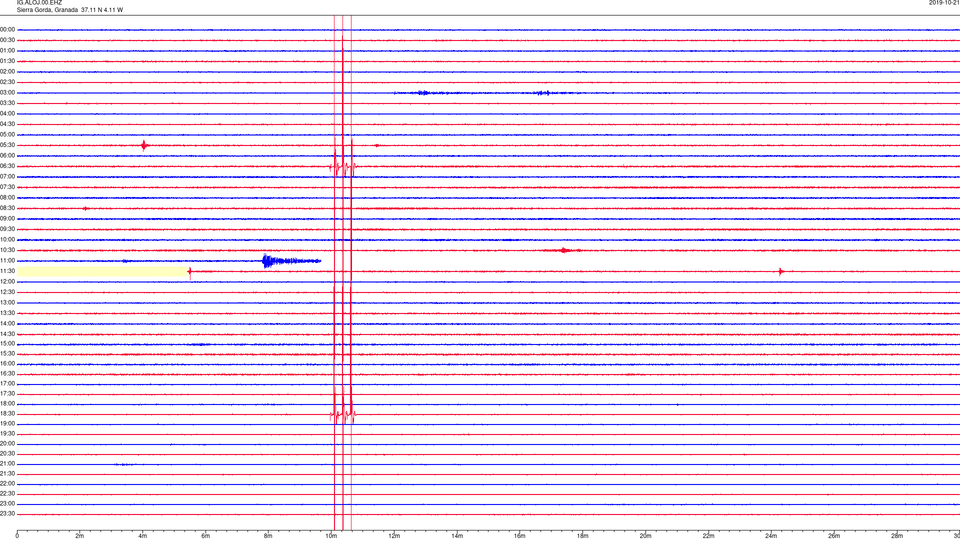Screen dimensions: 960x540
Task: Select the 03:00 time label
Action: (x=7, y=92)
